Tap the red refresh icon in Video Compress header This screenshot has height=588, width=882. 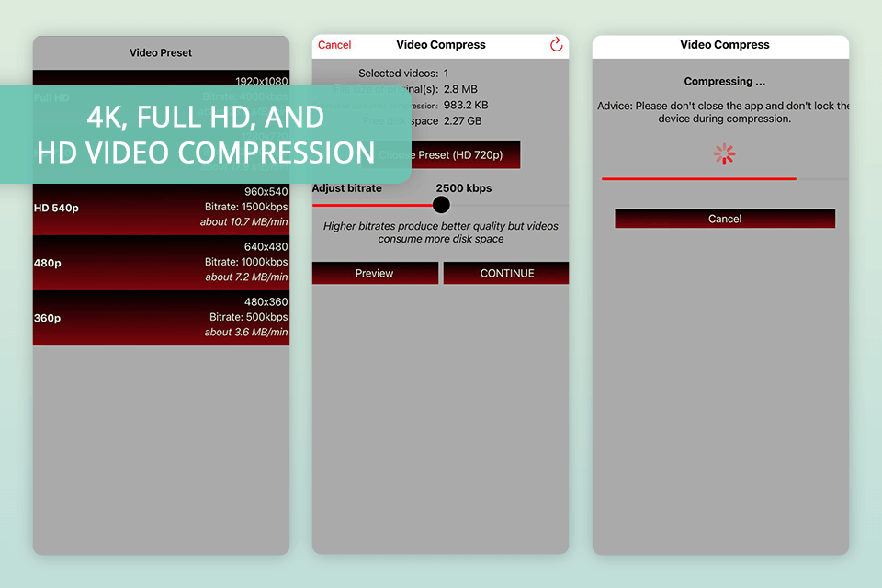556,44
